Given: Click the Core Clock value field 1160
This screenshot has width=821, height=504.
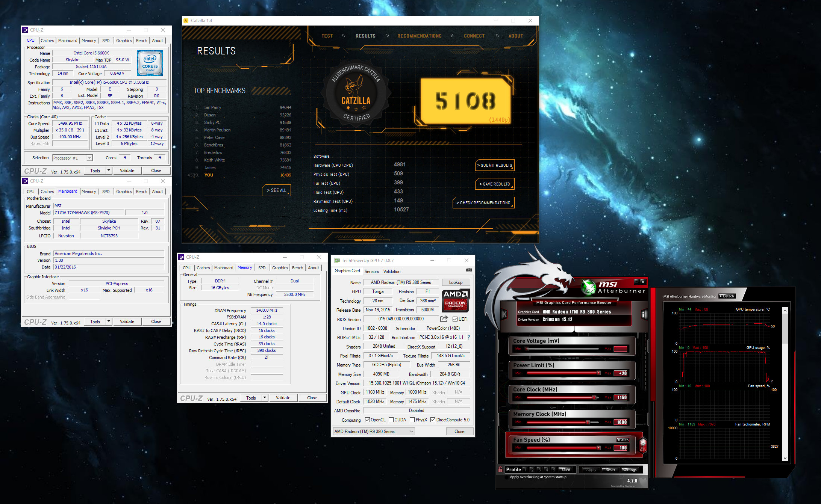Looking at the screenshot, I should 621,397.
